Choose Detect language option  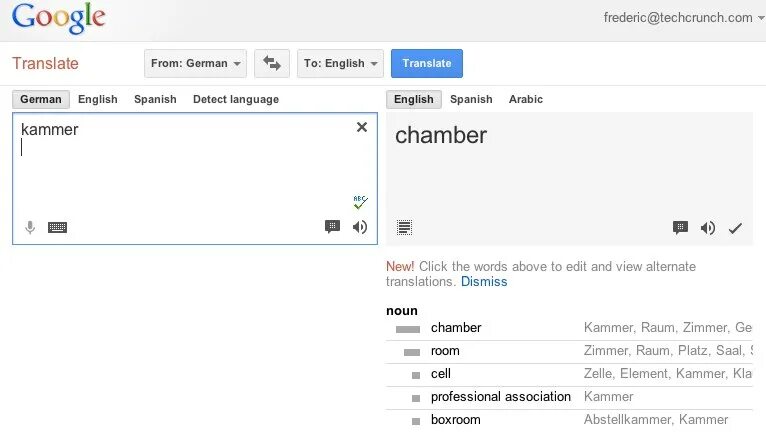[x=236, y=99]
